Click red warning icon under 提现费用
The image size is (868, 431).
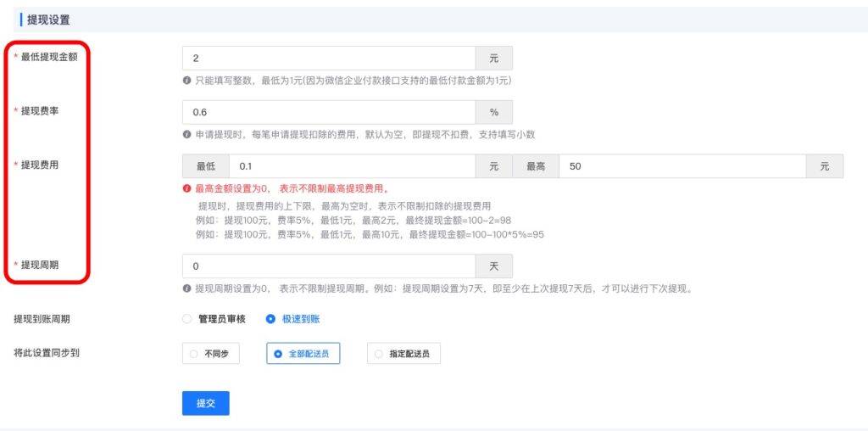coord(186,189)
